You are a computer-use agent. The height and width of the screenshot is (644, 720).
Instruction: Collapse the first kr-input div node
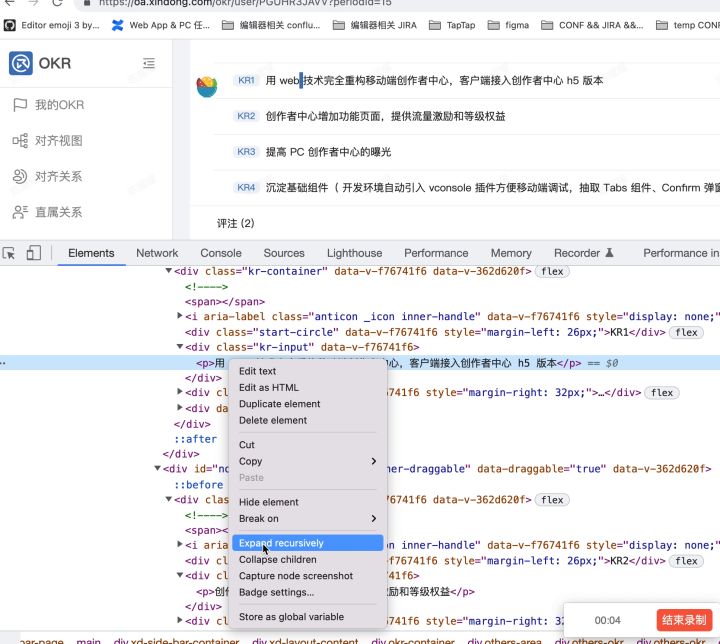point(180,347)
